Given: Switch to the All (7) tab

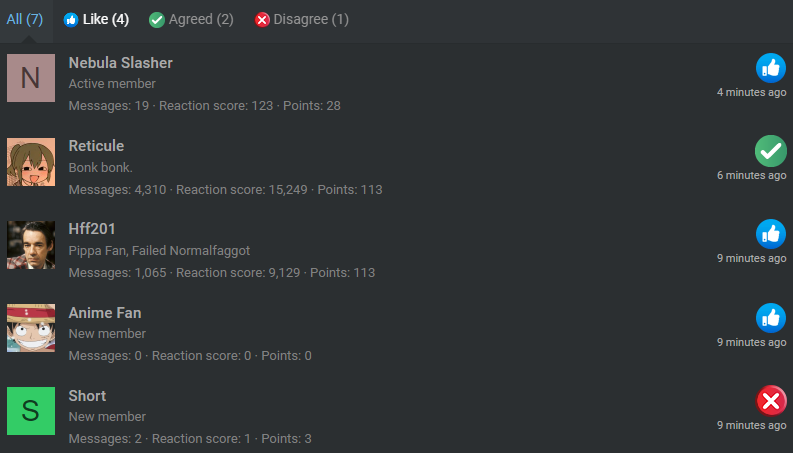Looking at the screenshot, I should [x=25, y=19].
